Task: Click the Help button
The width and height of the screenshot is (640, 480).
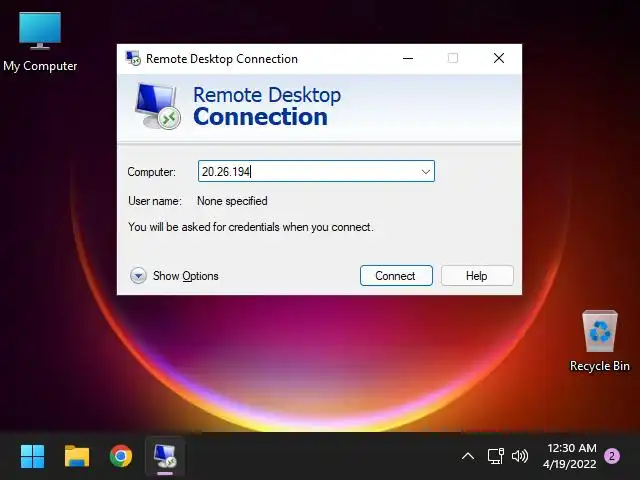Action: [x=477, y=276]
